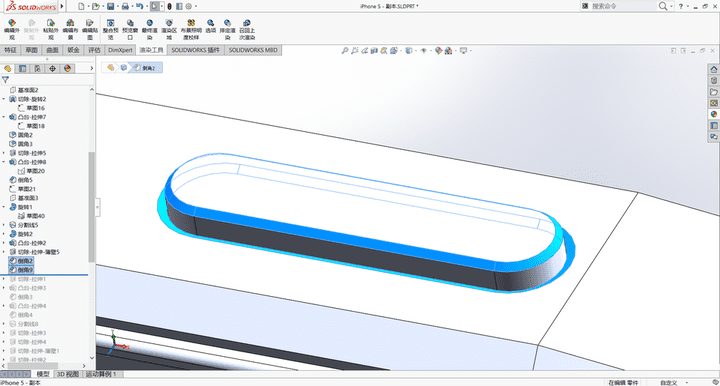Image resolution: width=720 pixels, height=386 pixels.
Task: Click the 编辑外观 (Edit Appearance) icon
Action: click(12, 22)
